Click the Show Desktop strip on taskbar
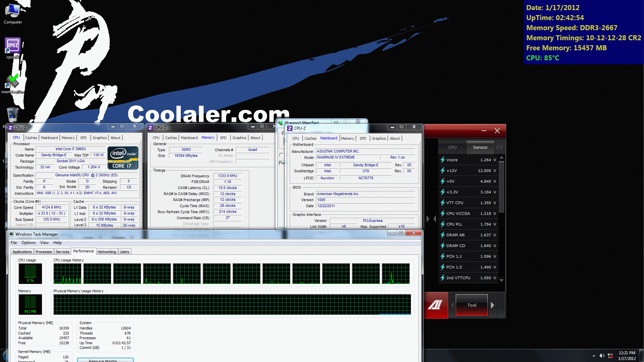Viewport: 644px width, 362px height. (x=641, y=356)
